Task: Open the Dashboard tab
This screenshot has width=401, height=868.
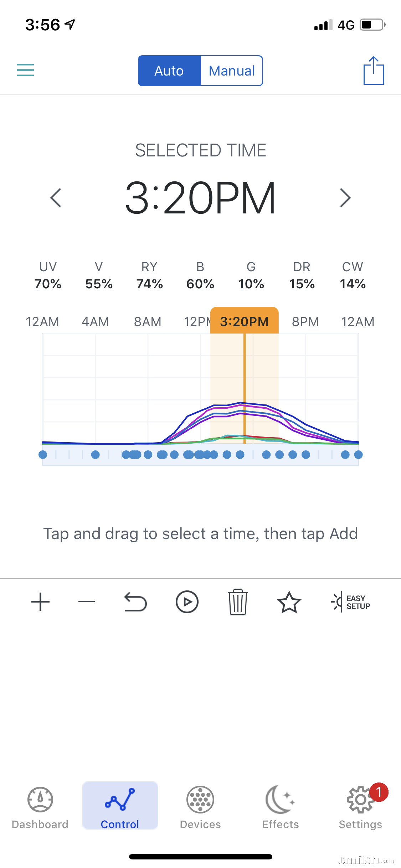Action: coord(40,807)
